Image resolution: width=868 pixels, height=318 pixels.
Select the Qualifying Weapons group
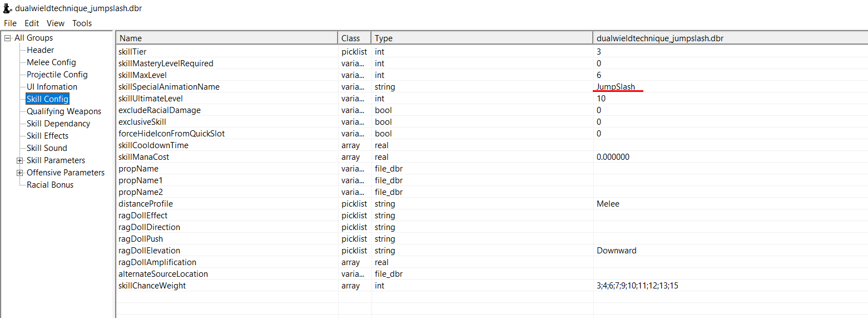(64, 111)
